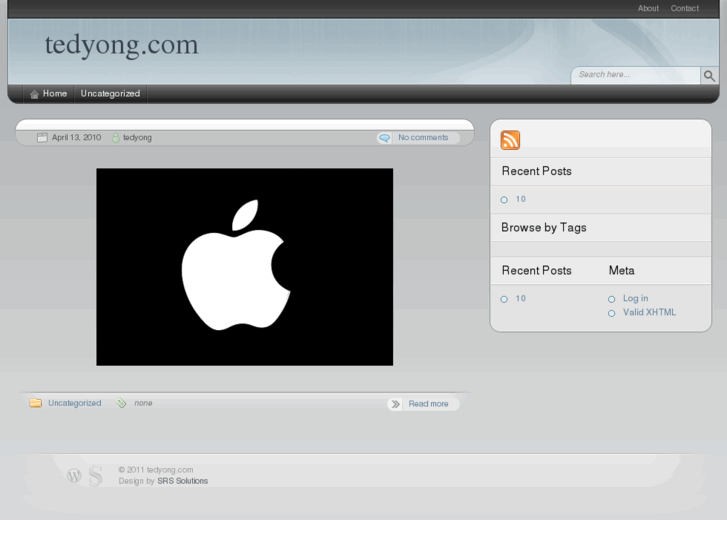727x545 pixels.
Task: Click the search magnifier button
Action: click(709, 76)
